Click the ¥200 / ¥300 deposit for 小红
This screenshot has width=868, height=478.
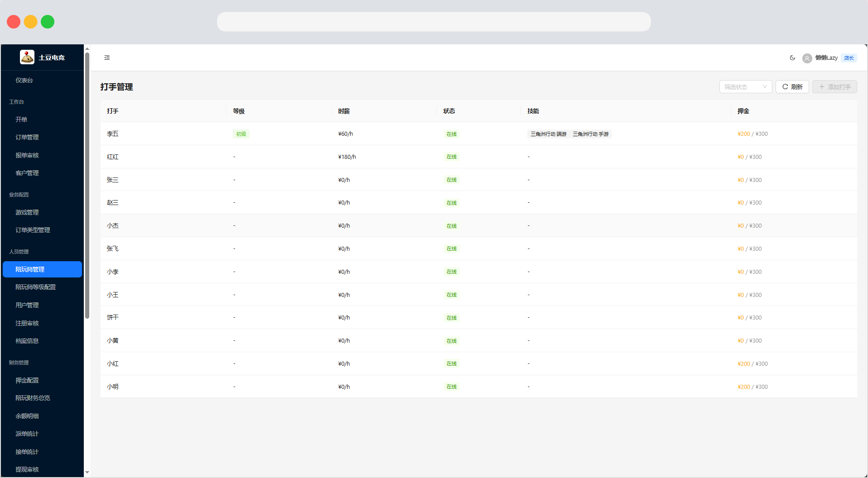(752, 364)
